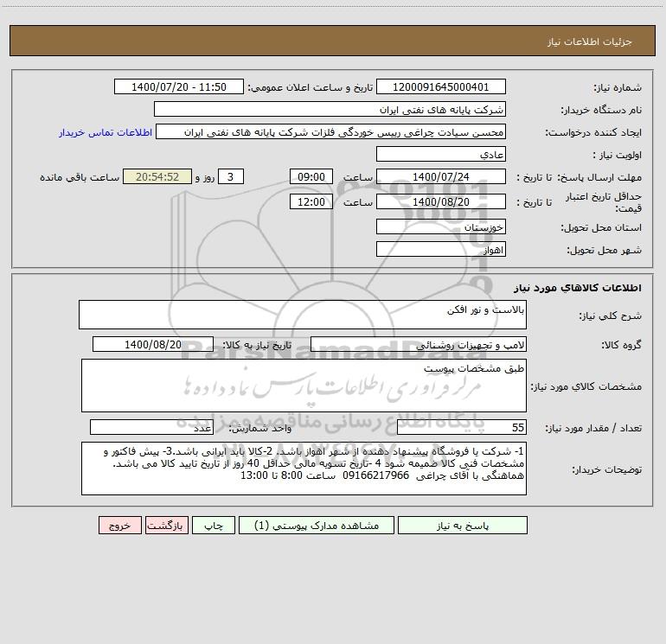Click price validity time 12:00
Image resolution: width=666 pixels, height=644 pixels.
coord(311,201)
